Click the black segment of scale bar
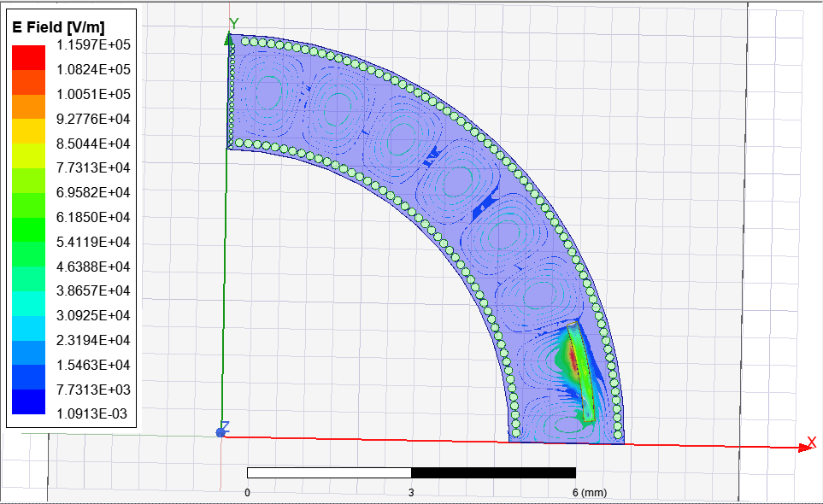 point(493,472)
